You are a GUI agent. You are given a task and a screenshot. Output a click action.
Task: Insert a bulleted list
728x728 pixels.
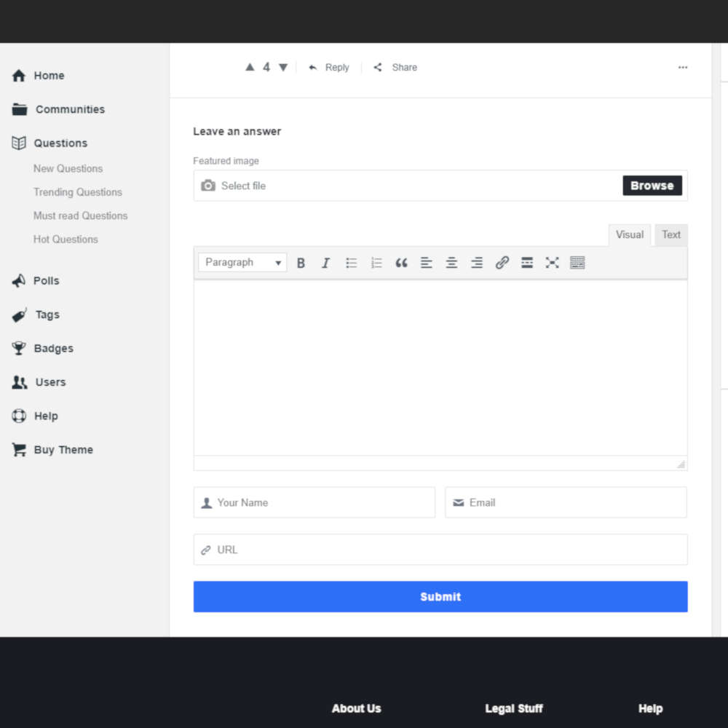351,263
